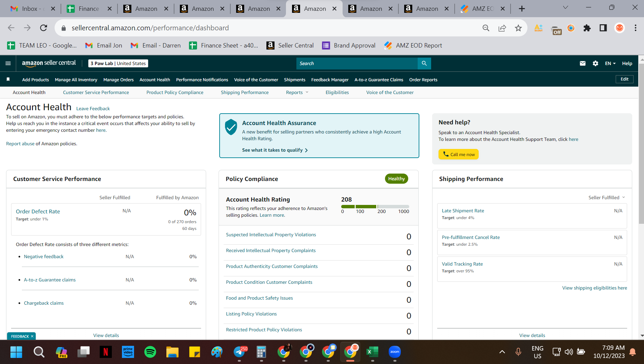Open the Late Shipment Rate link
Viewport: 644px width, 364px height.
point(463,211)
